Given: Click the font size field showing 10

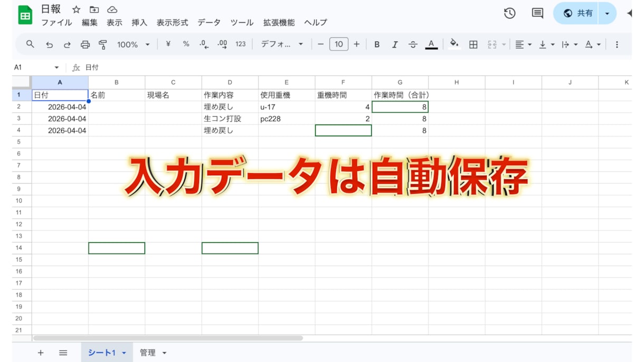Looking at the screenshot, I should point(338,44).
